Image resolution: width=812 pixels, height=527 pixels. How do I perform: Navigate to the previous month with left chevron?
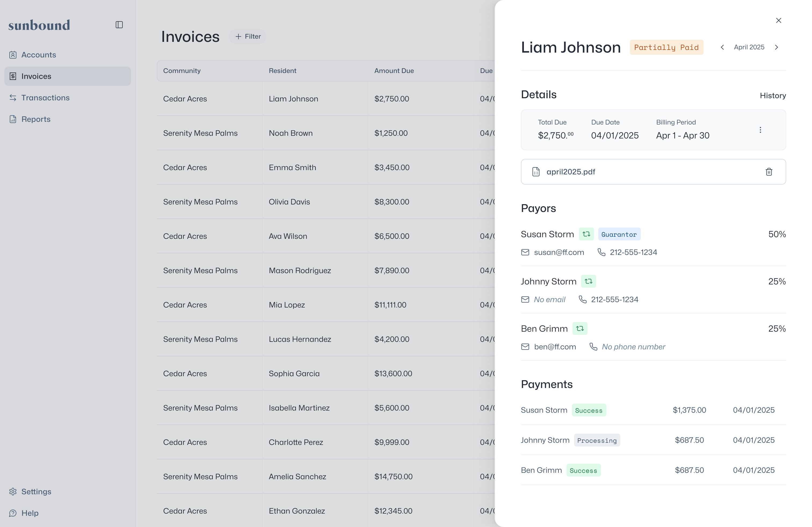pos(722,47)
